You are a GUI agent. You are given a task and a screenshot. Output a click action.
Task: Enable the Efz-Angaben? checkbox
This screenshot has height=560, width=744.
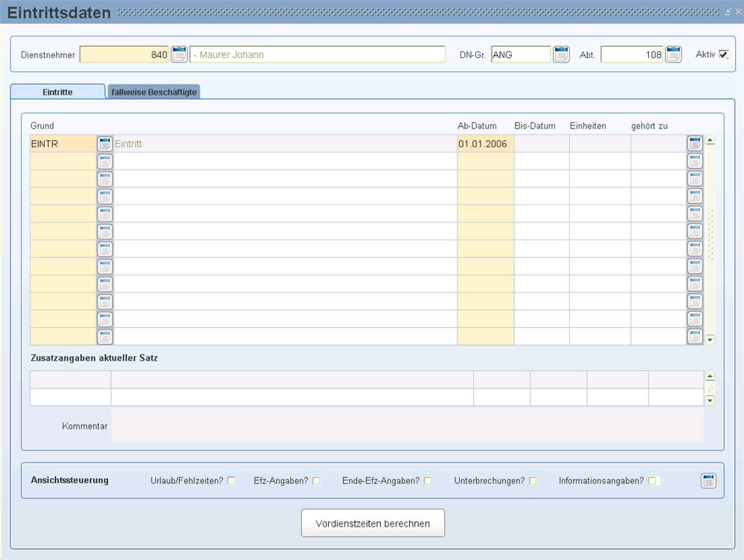click(x=316, y=481)
